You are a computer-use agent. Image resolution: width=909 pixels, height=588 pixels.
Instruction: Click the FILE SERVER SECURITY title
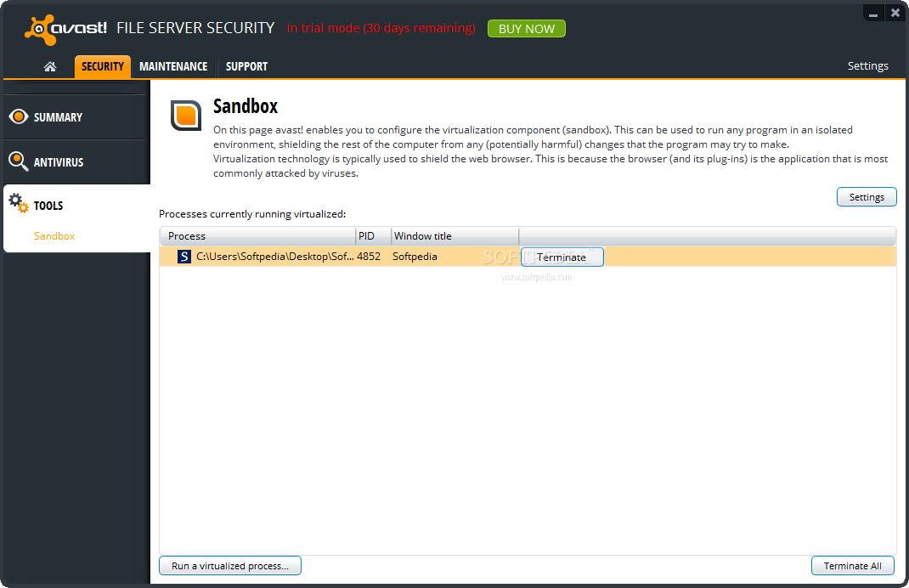(195, 28)
